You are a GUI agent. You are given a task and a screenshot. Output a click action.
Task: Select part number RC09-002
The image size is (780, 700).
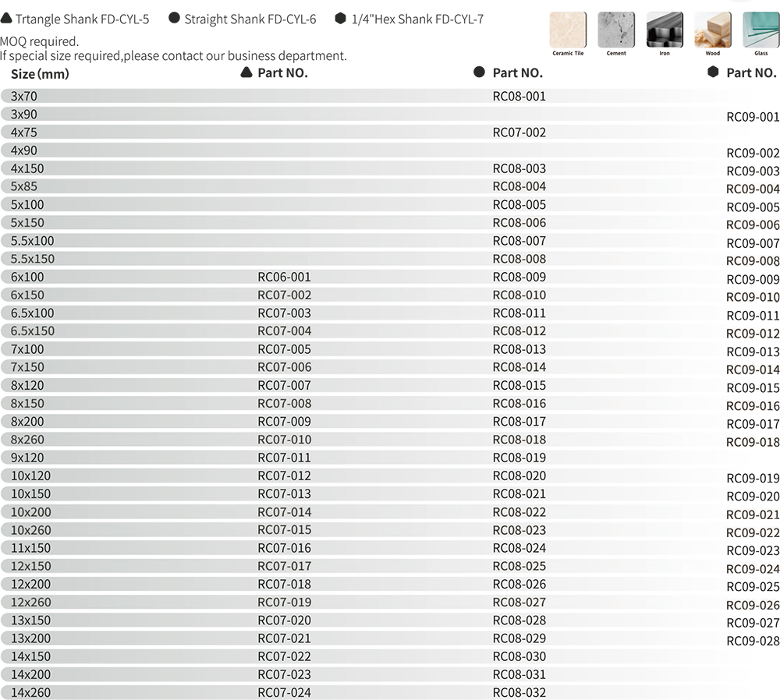click(753, 153)
